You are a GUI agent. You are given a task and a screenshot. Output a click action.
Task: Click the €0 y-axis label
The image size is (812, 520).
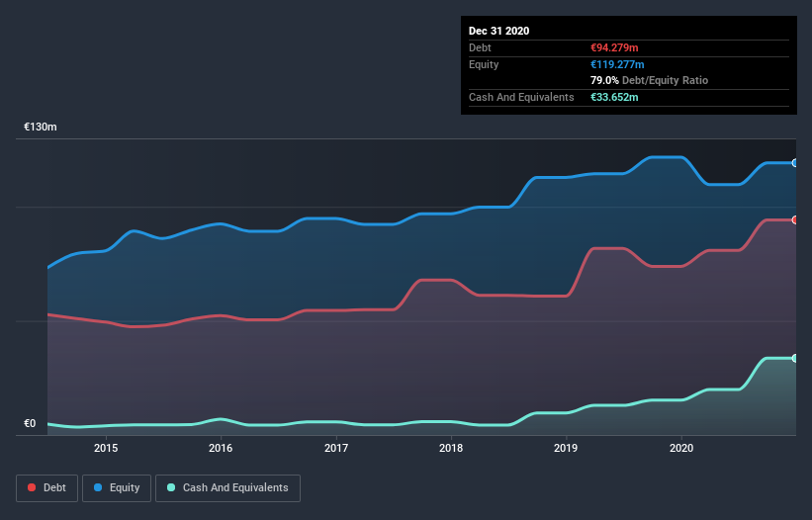(x=30, y=423)
